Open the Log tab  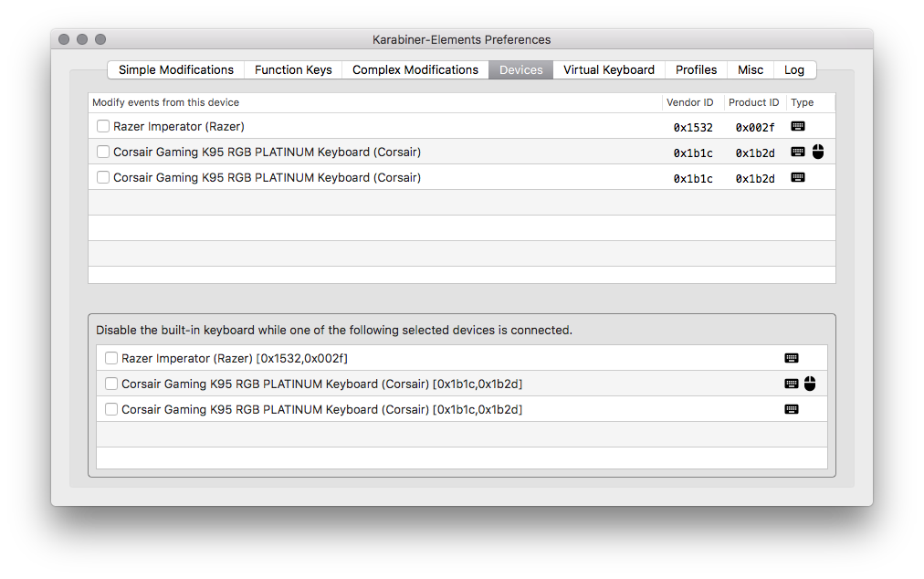[x=794, y=69]
